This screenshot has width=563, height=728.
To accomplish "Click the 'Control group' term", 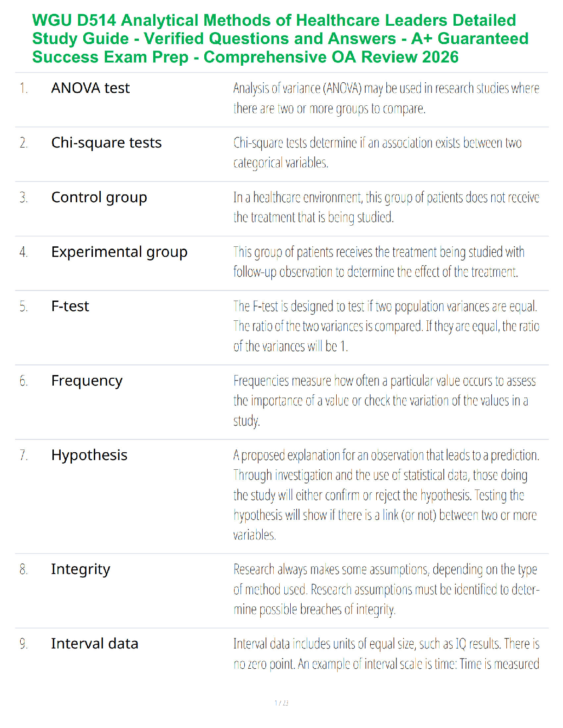I will pos(99,198).
